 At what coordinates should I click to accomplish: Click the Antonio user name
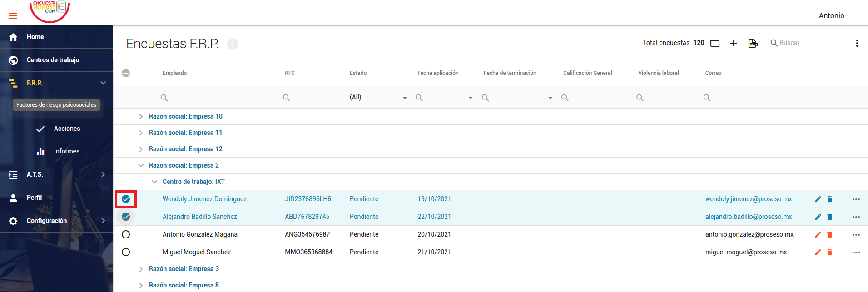(831, 15)
